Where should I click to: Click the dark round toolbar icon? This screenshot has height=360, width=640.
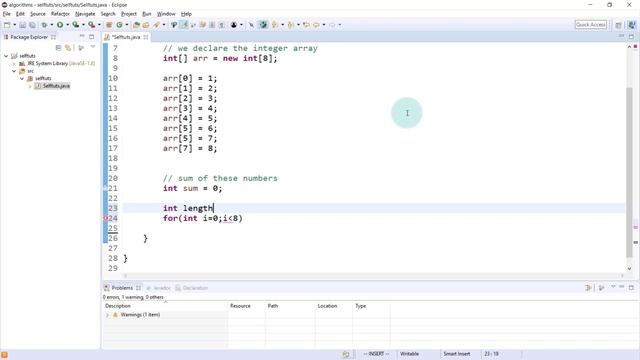[x=234, y=25]
